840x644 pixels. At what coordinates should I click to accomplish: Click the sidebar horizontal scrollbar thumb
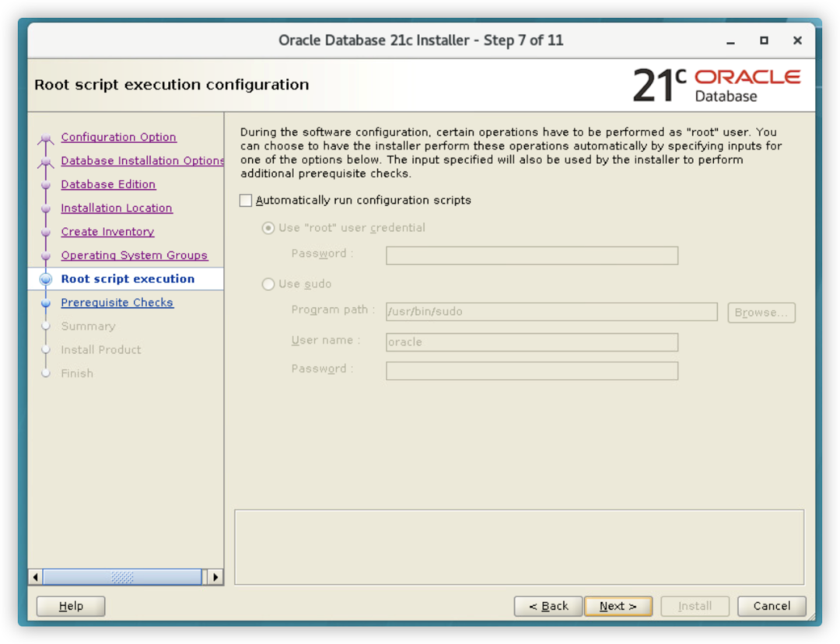[122, 577]
